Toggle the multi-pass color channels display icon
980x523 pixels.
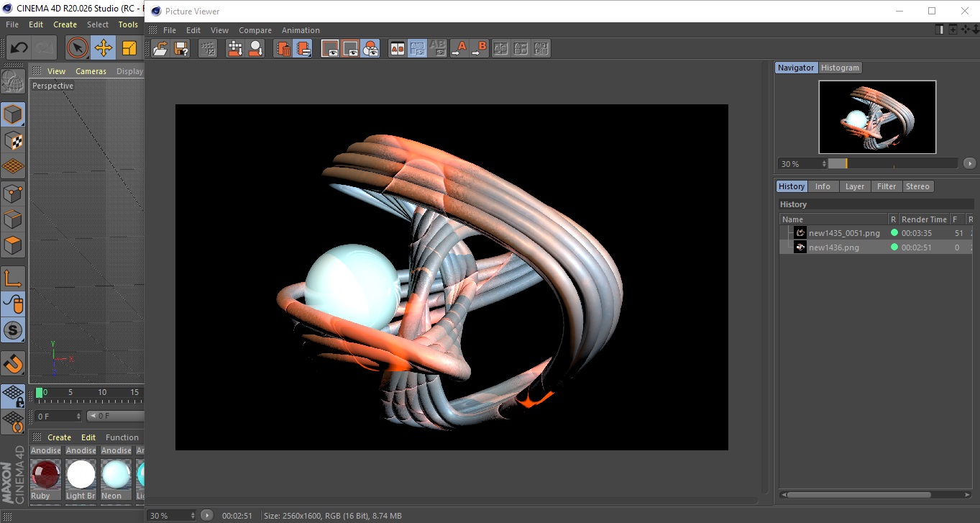coord(370,49)
